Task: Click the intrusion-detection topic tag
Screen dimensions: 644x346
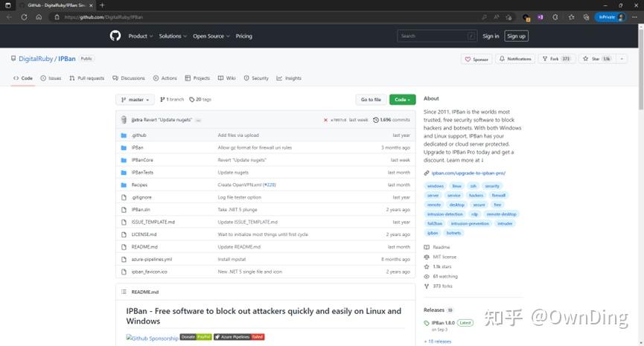Action: pyautogui.click(x=444, y=214)
